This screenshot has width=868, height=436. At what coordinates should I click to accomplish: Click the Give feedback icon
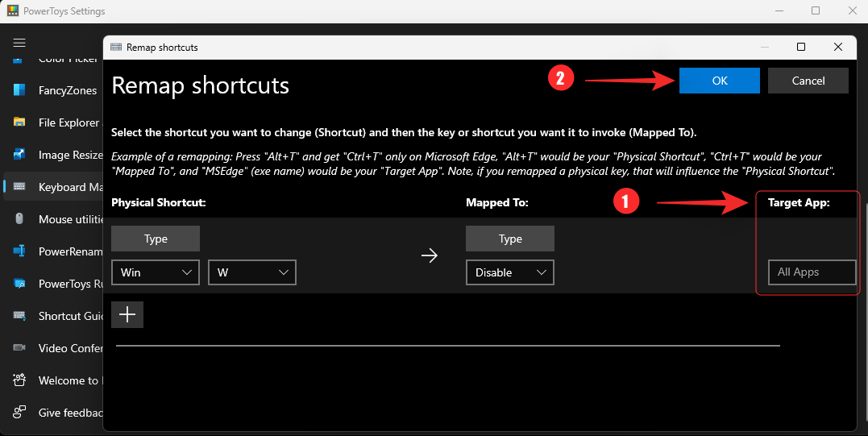[x=19, y=413]
